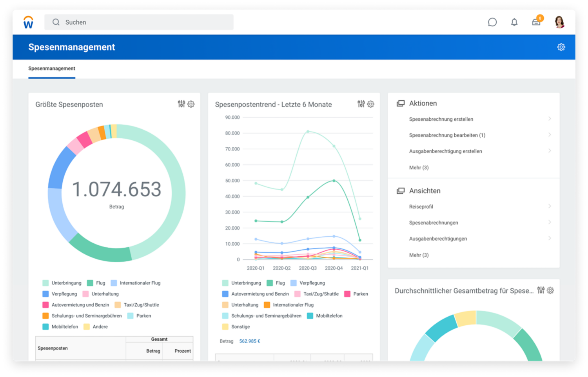Click Taxi/Zug/Shuttle color swatch in trend legend

(x=298, y=294)
